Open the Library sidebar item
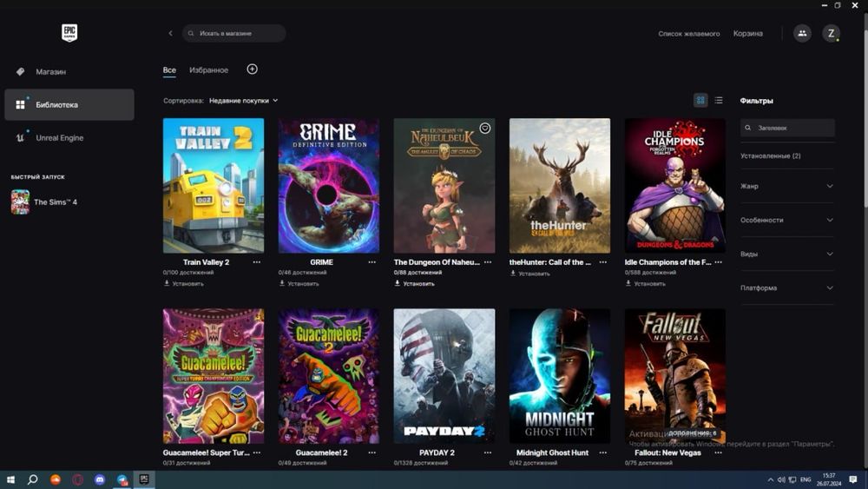Screen dimensions: 868x489 (69, 105)
